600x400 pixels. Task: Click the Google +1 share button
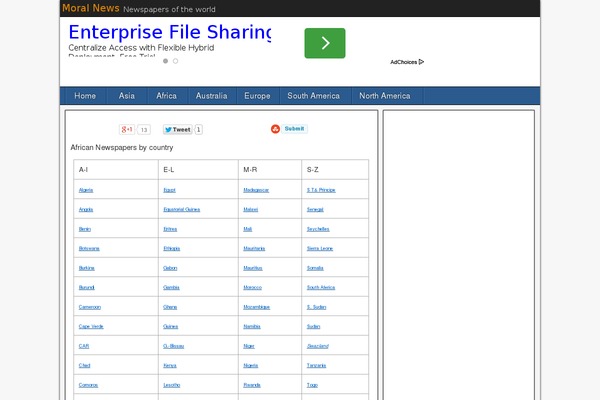click(x=127, y=129)
